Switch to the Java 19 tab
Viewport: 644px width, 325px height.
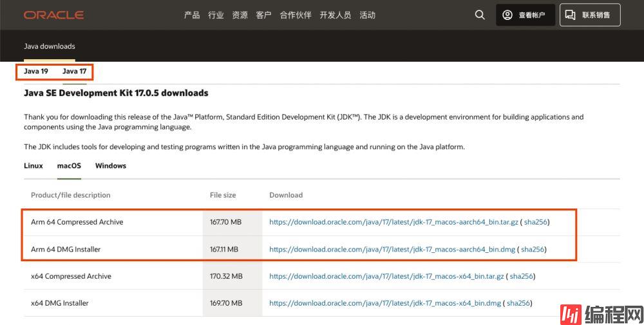tap(36, 71)
